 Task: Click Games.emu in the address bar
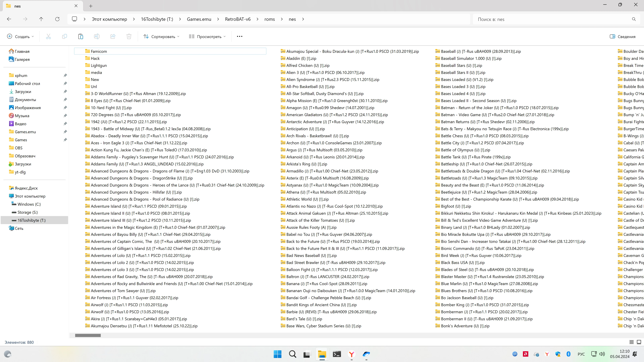click(199, 19)
